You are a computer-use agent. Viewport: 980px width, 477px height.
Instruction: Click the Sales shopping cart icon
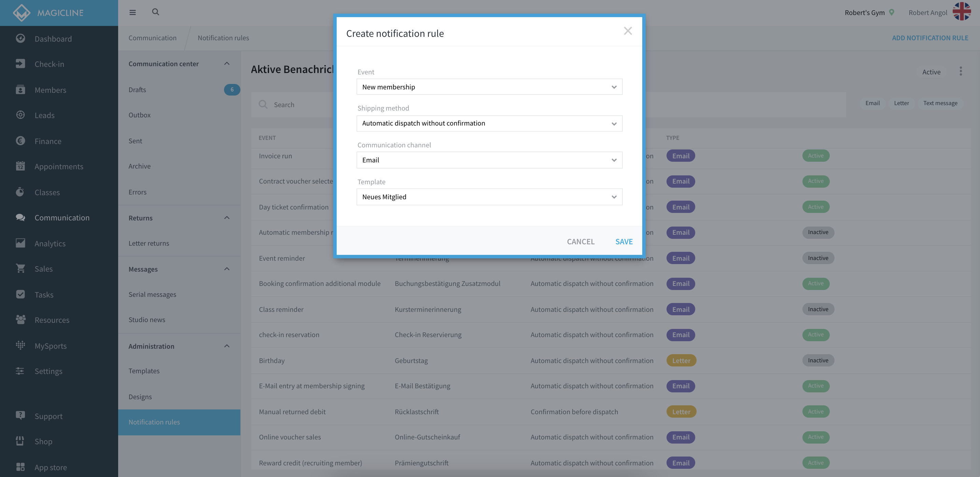(x=20, y=268)
